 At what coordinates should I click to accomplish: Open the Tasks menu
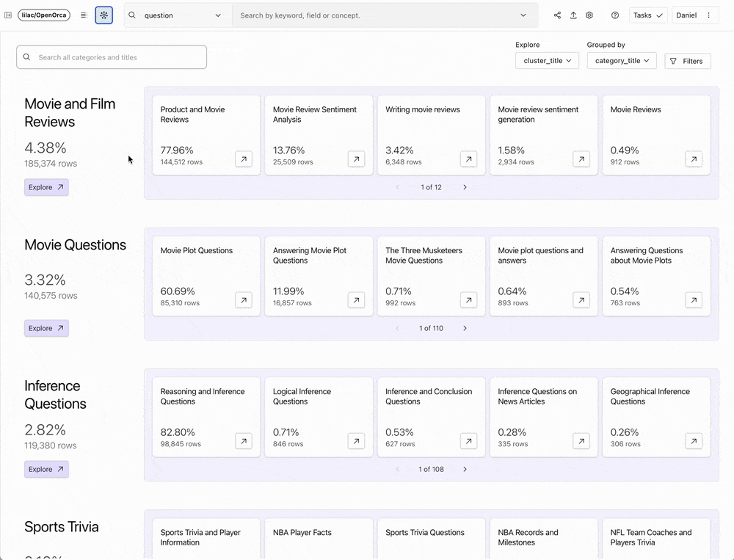point(648,15)
